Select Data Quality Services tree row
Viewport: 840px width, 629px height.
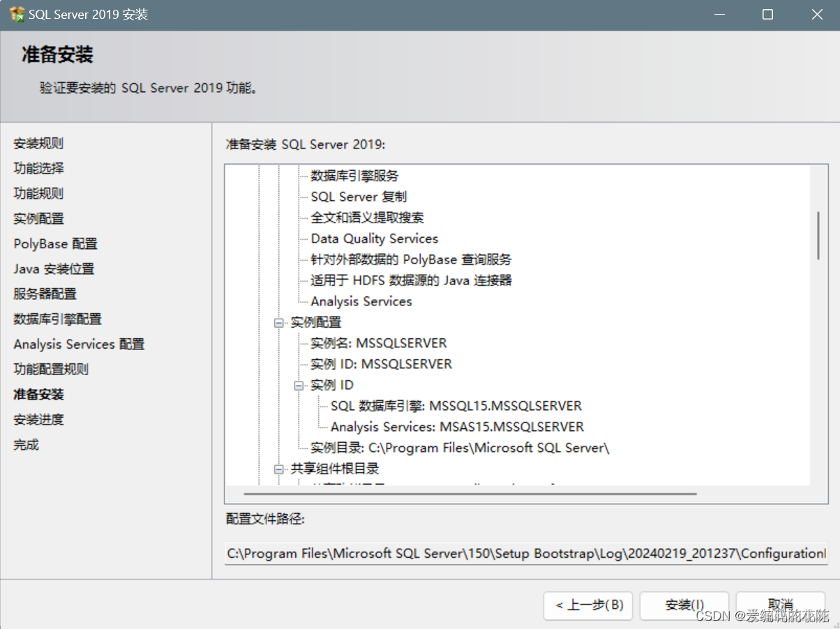click(375, 238)
